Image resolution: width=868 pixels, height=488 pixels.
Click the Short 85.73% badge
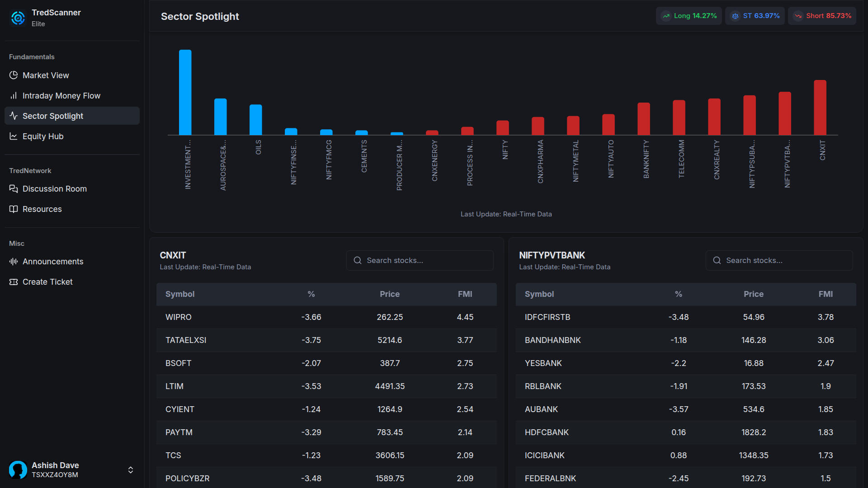pyautogui.click(x=822, y=16)
